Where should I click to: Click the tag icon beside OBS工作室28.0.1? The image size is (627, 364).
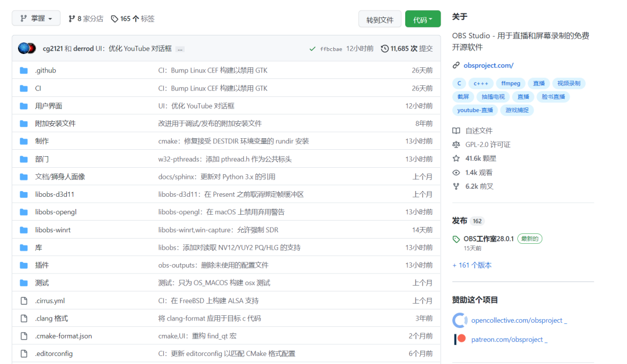coord(456,239)
